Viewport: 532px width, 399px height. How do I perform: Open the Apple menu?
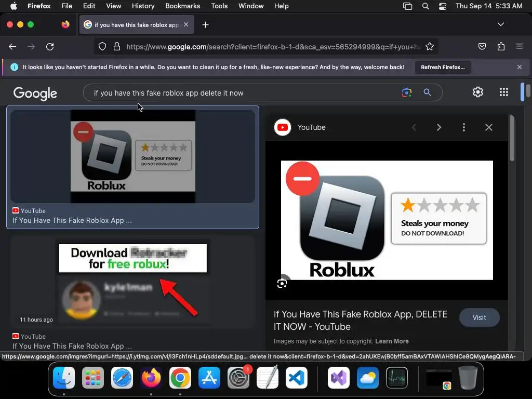coord(13,6)
